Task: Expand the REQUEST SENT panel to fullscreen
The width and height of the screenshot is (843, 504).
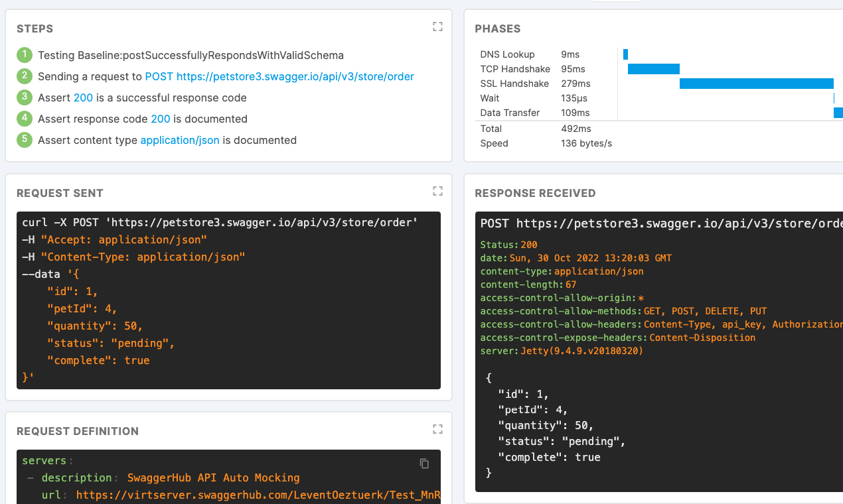Action: 437,191
